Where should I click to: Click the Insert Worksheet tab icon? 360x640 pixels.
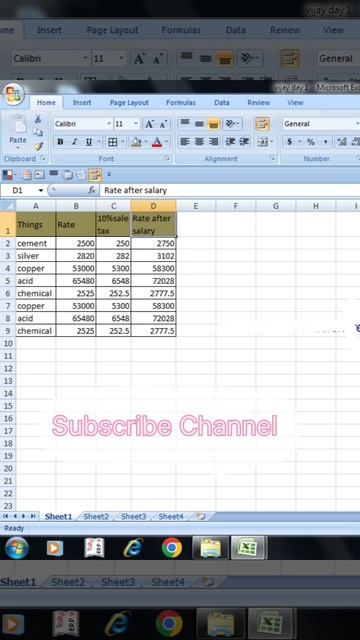coord(200,516)
